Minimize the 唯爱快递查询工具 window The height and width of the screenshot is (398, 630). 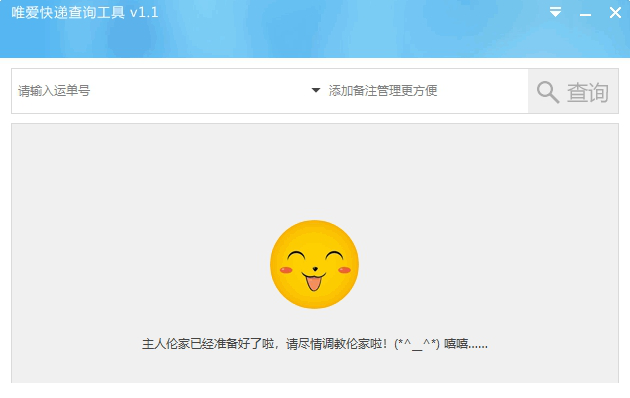click(585, 15)
